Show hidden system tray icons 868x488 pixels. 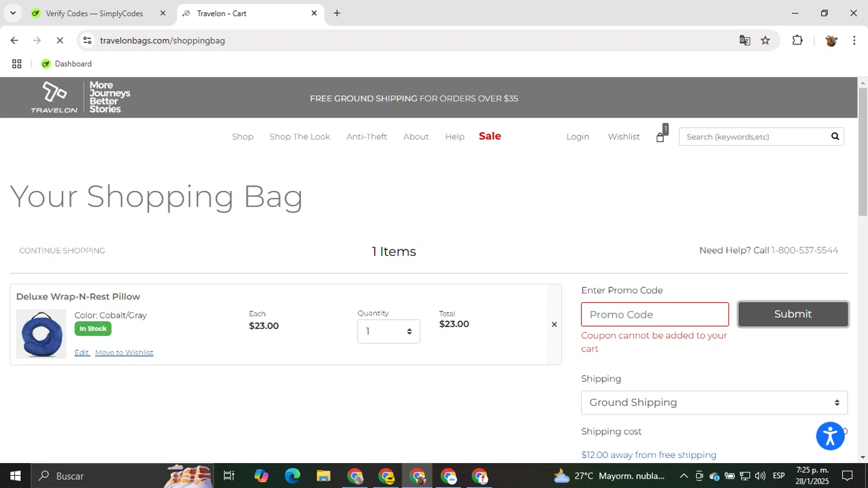683,476
